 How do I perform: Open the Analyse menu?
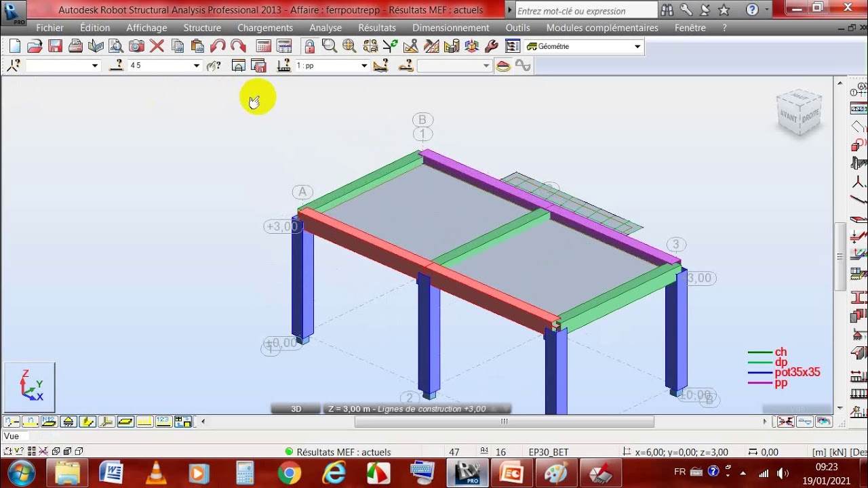point(325,28)
